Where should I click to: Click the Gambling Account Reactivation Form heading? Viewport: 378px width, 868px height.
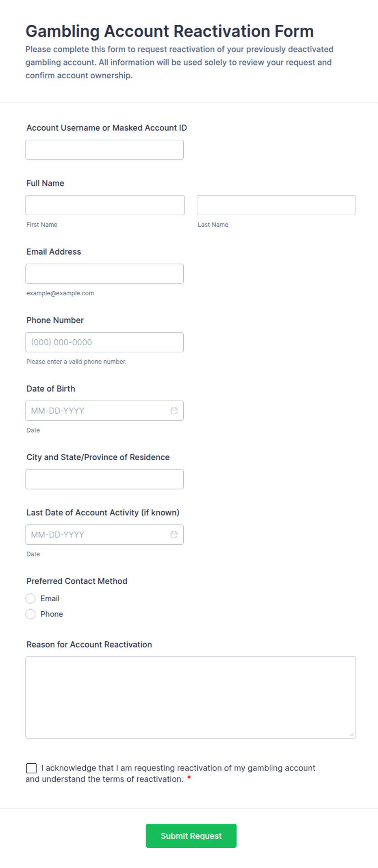(169, 31)
